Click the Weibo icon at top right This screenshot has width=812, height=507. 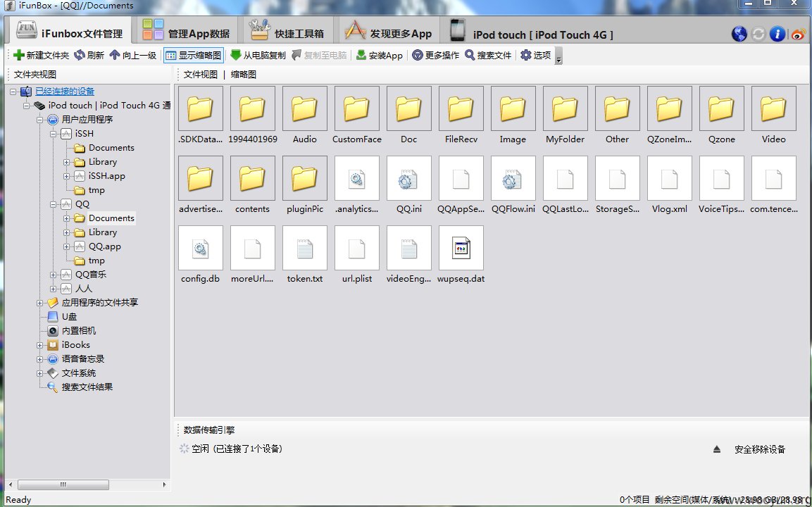coord(798,35)
